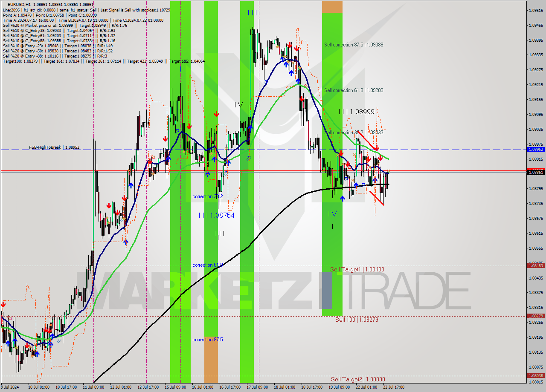
Task: Click the 1.08375 price scale value
Action: [536, 292]
